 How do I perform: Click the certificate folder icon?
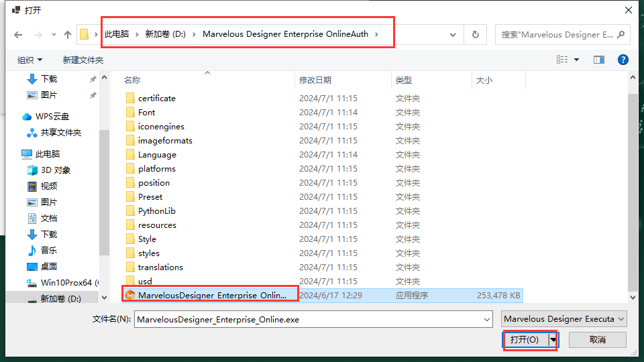(130, 98)
